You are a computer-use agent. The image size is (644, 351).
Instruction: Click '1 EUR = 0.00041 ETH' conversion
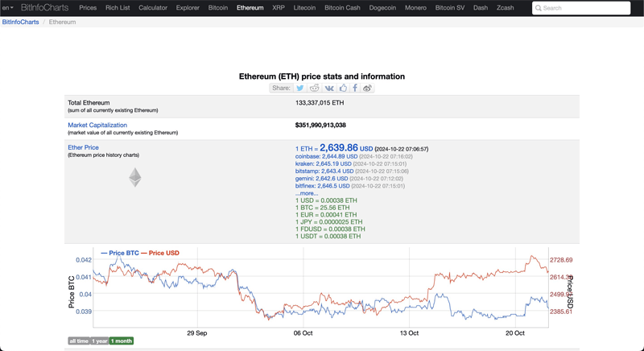tap(326, 215)
